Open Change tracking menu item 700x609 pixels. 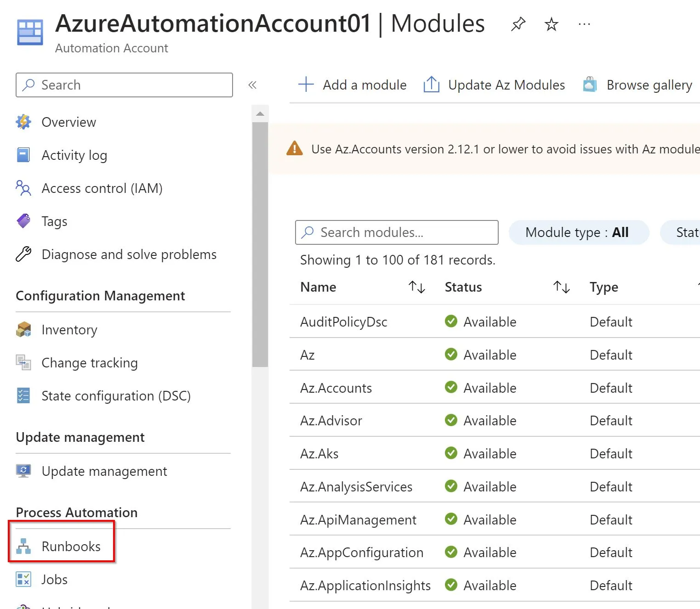[90, 363]
